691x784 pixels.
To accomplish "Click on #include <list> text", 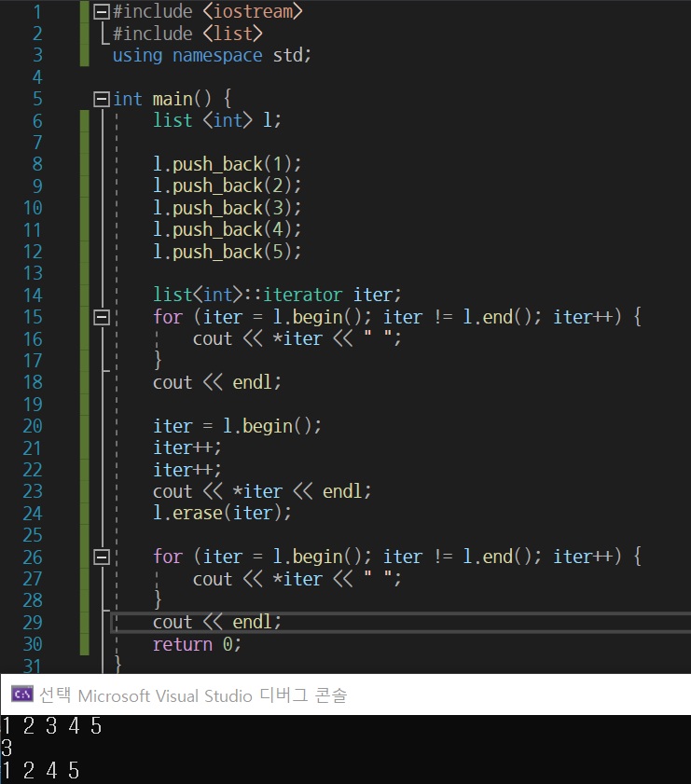I will 187,34.
